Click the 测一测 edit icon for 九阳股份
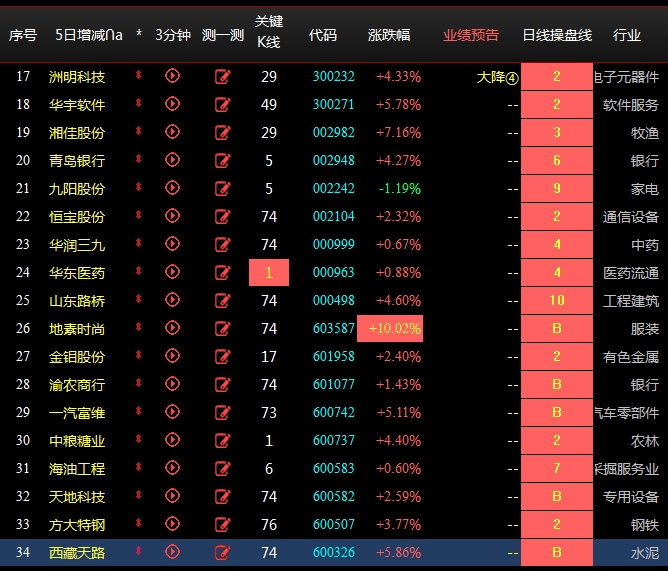Image resolution: width=668 pixels, height=571 pixels. click(222, 188)
